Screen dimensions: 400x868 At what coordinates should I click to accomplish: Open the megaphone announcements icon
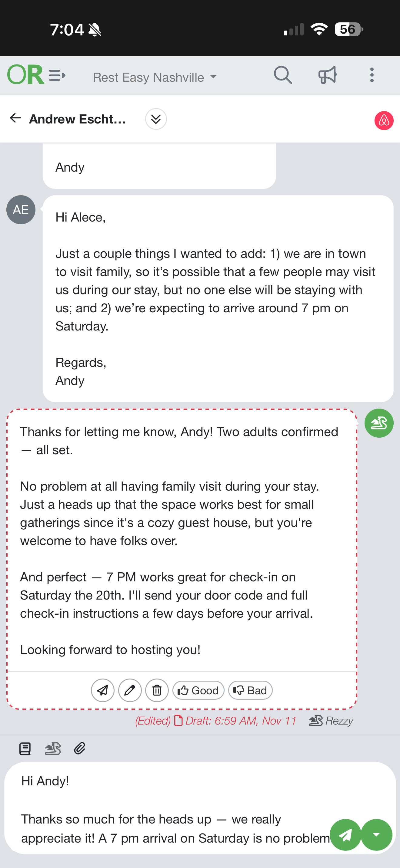[x=327, y=75]
